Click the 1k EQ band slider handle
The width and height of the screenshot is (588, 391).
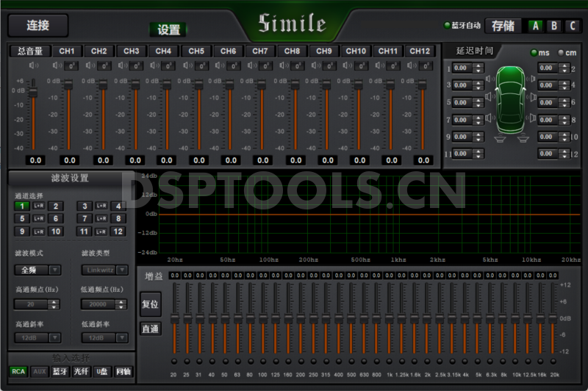click(x=390, y=319)
